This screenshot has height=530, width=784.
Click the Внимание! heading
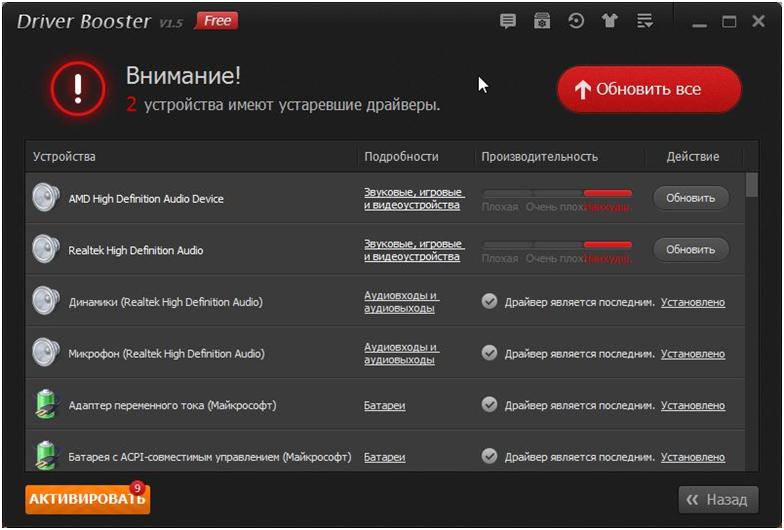[183, 76]
